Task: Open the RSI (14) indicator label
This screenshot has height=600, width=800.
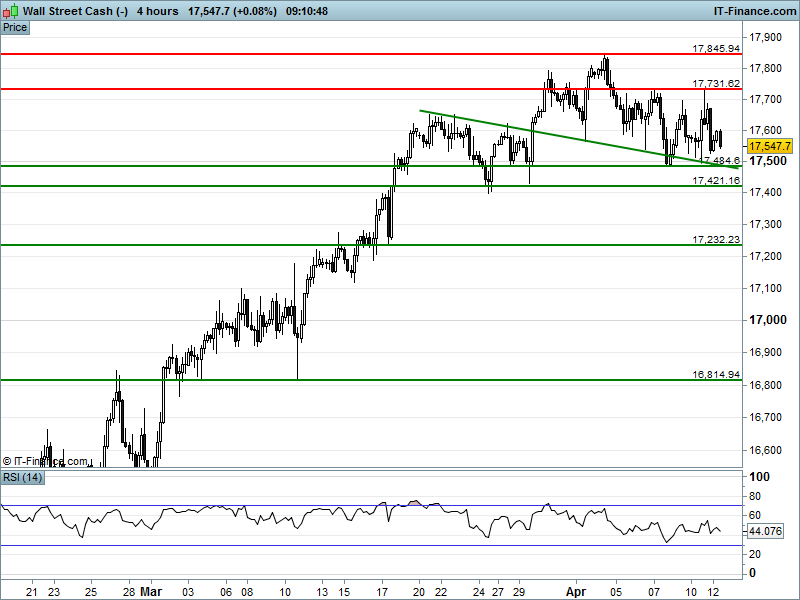Action: click(22, 478)
